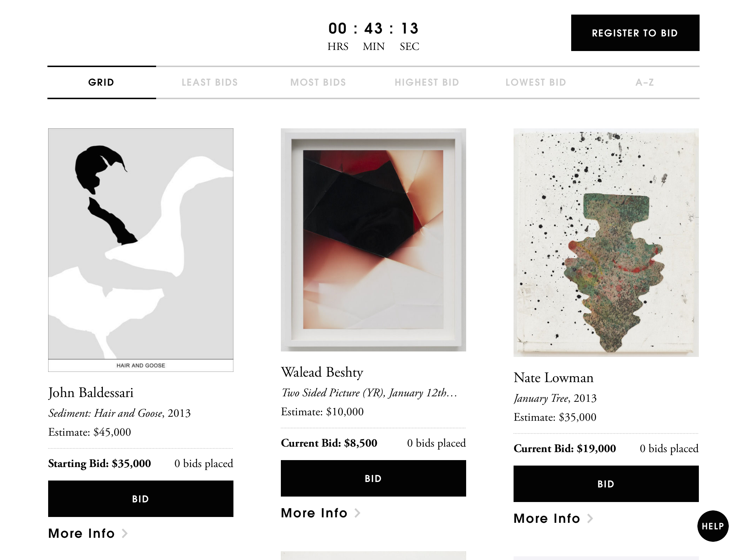Click More Info chevron for Baldessari
The width and height of the screenshot is (747, 560).
tap(126, 533)
